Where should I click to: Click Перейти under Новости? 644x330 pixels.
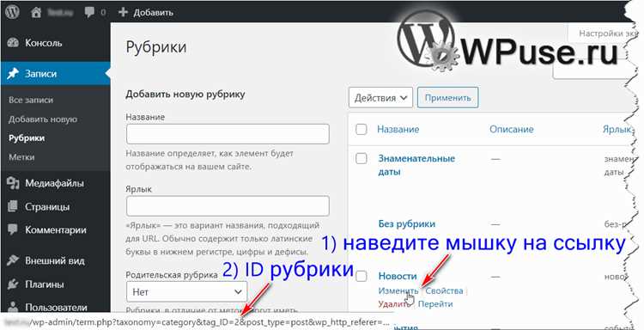pos(435,303)
